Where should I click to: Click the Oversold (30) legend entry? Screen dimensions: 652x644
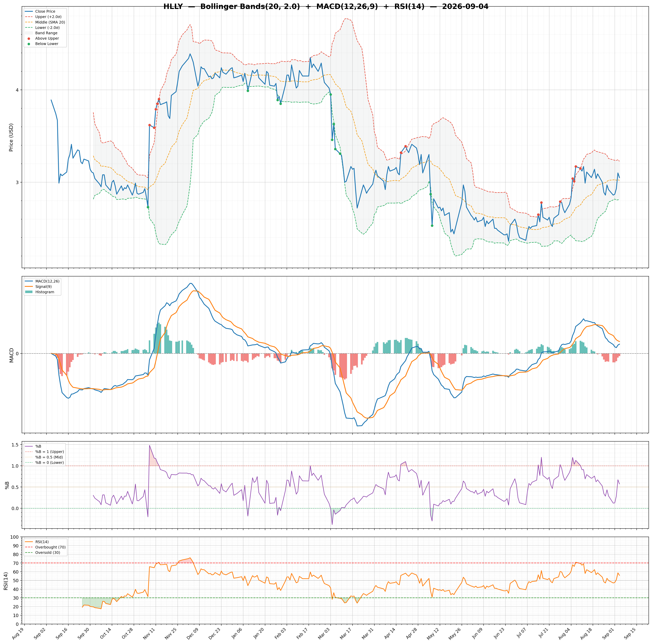coord(43,553)
